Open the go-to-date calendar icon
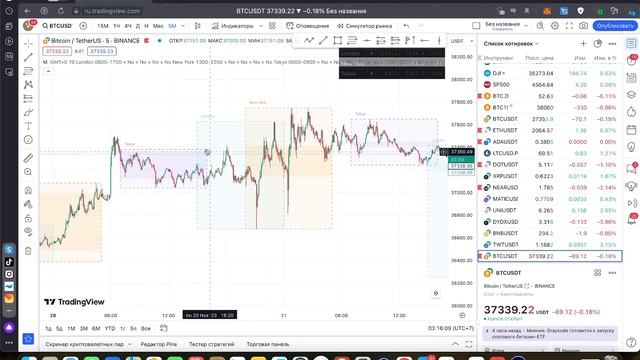 click(x=164, y=328)
